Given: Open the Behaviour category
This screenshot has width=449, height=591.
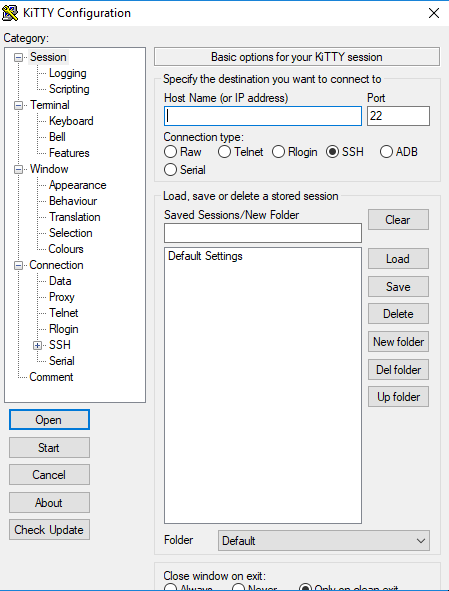Looking at the screenshot, I should point(73,201).
